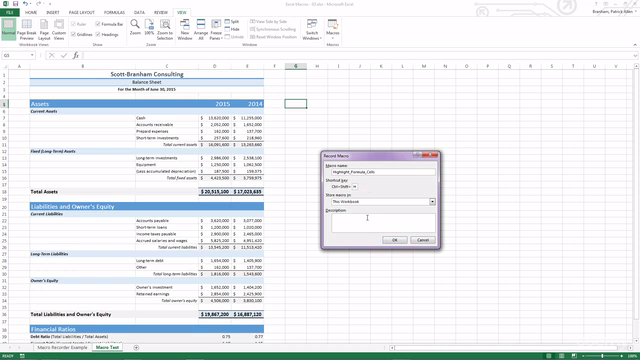Open the Insert Function dialog
640x360 pixels.
pyautogui.click(x=76, y=56)
